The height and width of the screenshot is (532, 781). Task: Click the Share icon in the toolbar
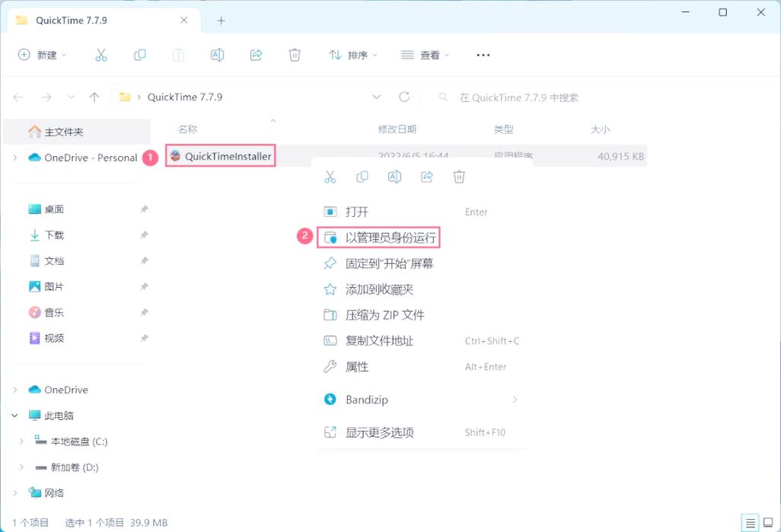click(x=256, y=55)
